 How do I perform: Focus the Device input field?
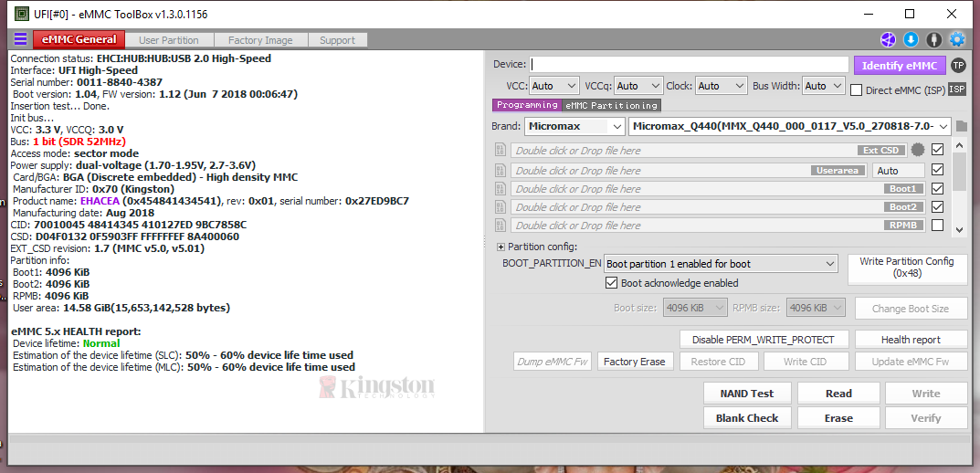(x=690, y=65)
